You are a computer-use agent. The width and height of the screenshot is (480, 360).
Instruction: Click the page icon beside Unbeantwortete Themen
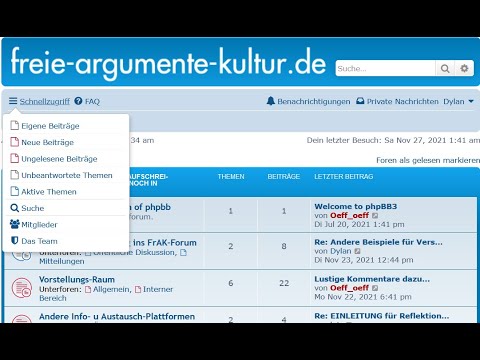(x=14, y=175)
